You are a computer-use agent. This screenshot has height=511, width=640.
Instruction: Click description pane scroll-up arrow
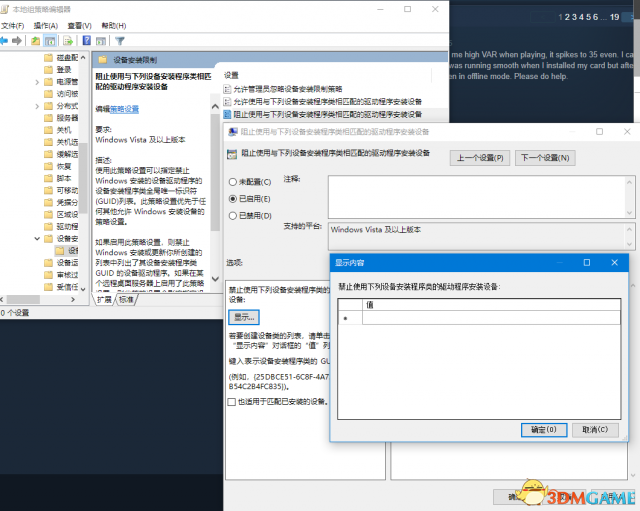coord(216,107)
